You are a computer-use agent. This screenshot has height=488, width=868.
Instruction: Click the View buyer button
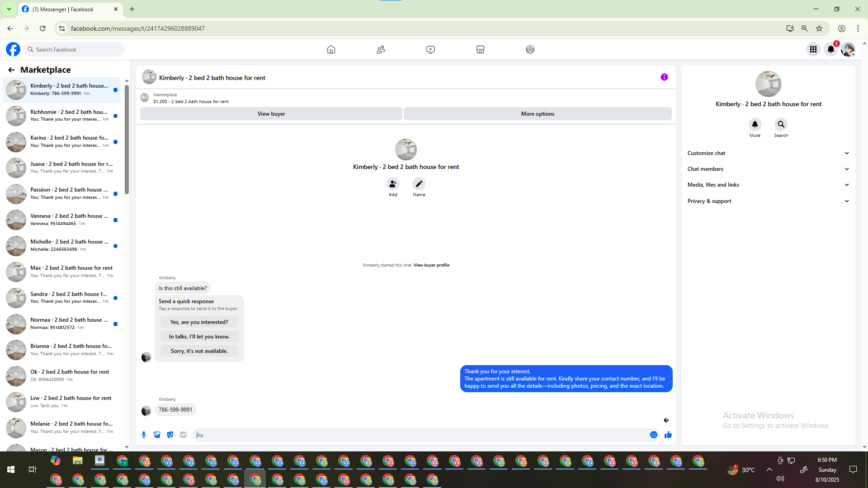(271, 114)
